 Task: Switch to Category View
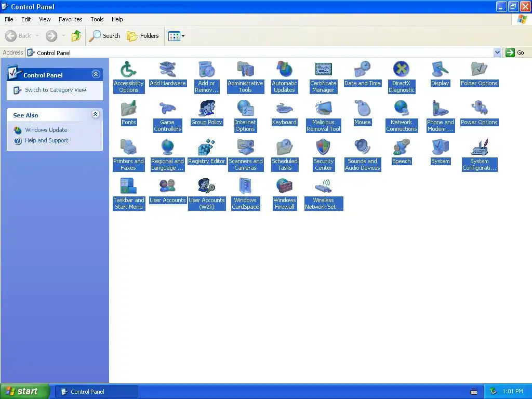pos(55,90)
